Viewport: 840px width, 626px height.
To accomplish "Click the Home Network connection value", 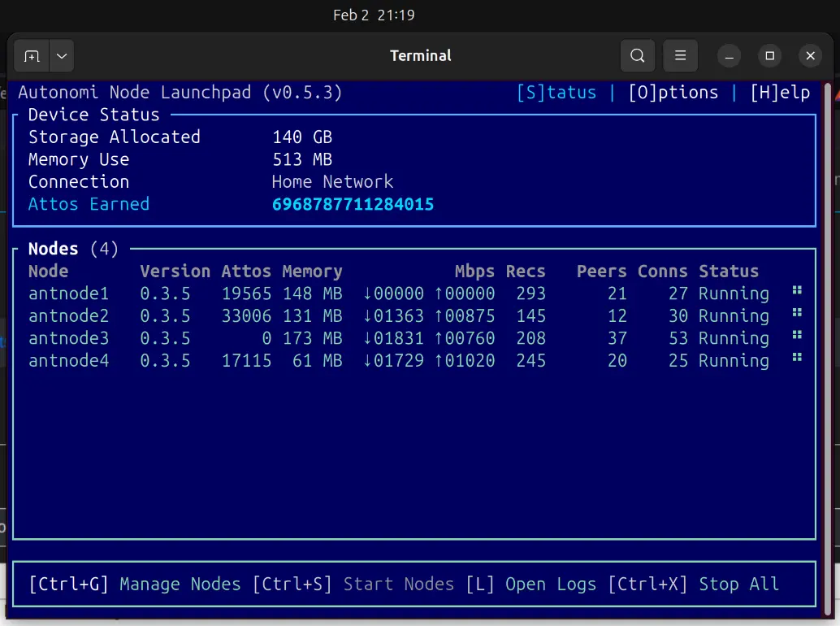I will [x=333, y=181].
